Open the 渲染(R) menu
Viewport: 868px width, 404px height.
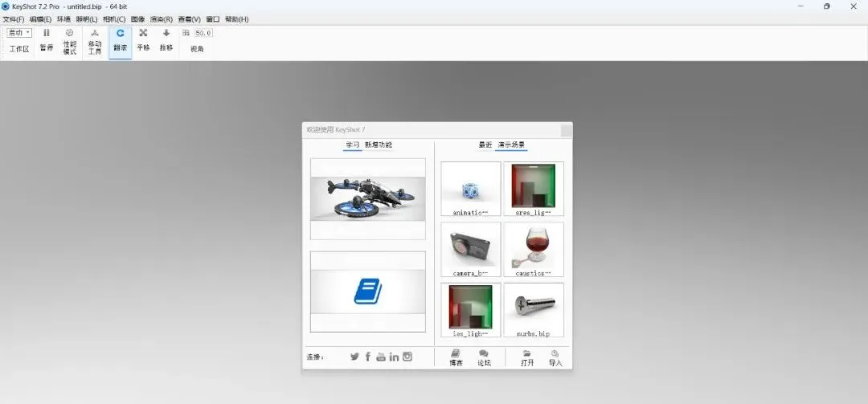pos(161,19)
